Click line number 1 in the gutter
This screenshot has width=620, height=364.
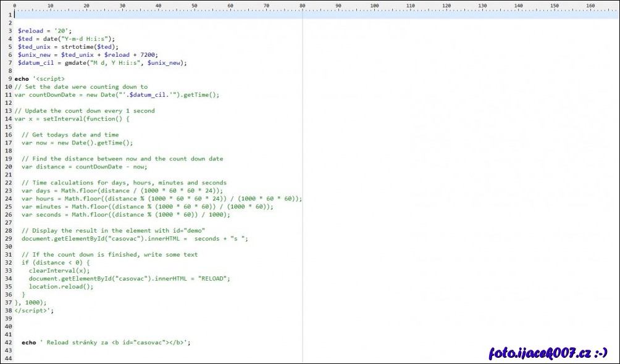pos(9,14)
